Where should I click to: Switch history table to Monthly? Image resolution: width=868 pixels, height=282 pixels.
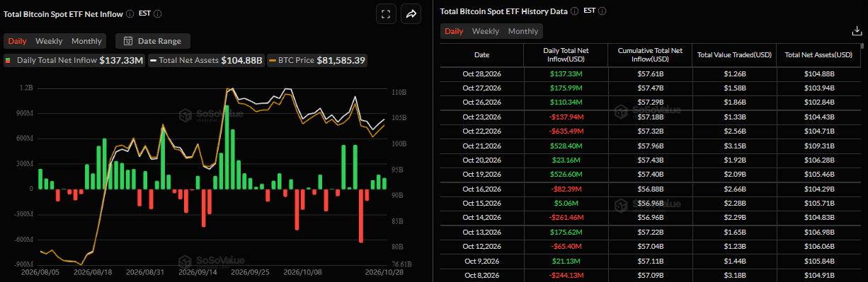click(x=523, y=31)
